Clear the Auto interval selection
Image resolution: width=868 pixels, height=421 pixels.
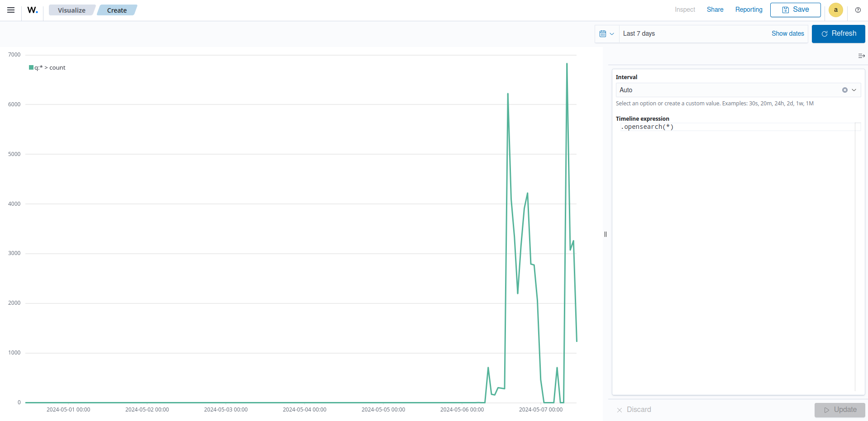pyautogui.click(x=844, y=90)
